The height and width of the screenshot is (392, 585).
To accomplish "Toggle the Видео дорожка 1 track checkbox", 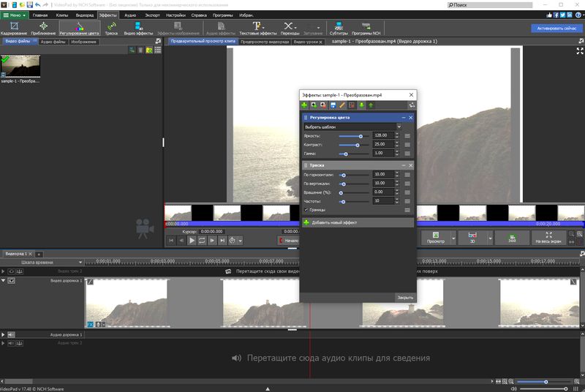I will coord(12,281).
